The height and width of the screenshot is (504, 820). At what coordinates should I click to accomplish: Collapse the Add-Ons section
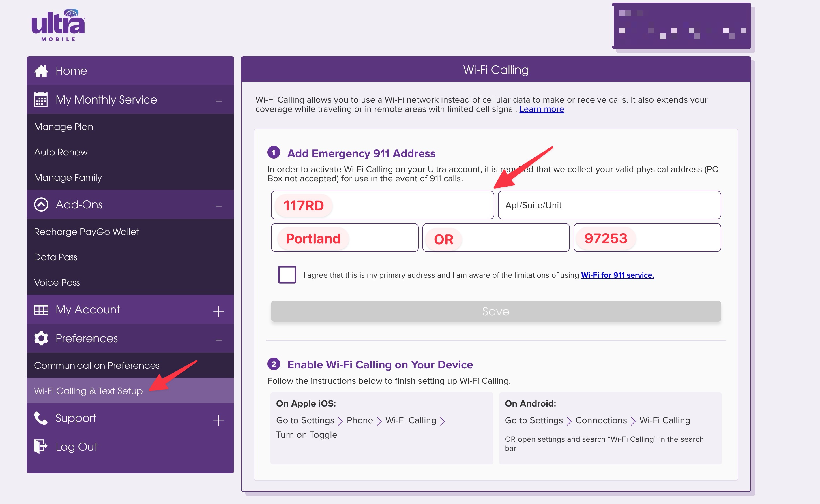click(x=218, y=206)
